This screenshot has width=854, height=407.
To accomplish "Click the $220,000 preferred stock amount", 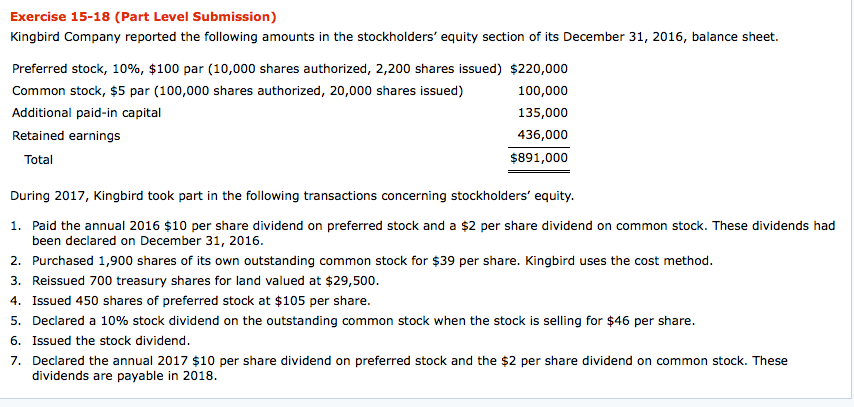I will click(x=539, y=69).
